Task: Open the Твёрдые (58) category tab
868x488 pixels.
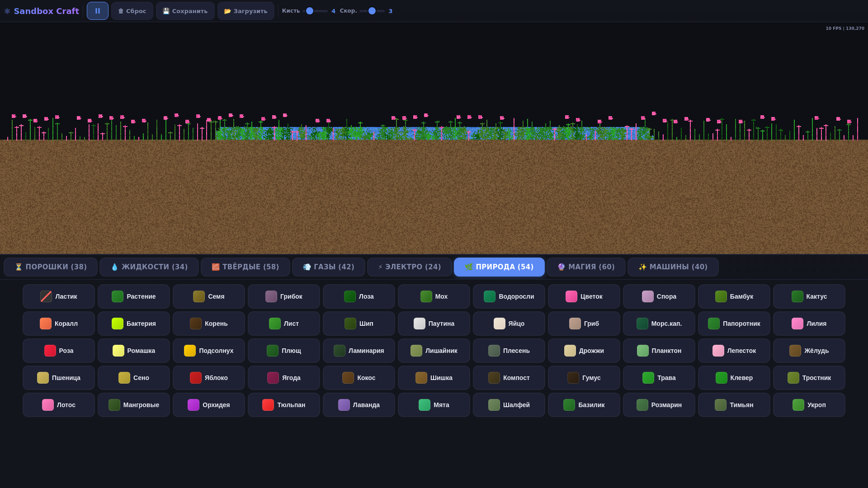Action: (x=245, y=267)
